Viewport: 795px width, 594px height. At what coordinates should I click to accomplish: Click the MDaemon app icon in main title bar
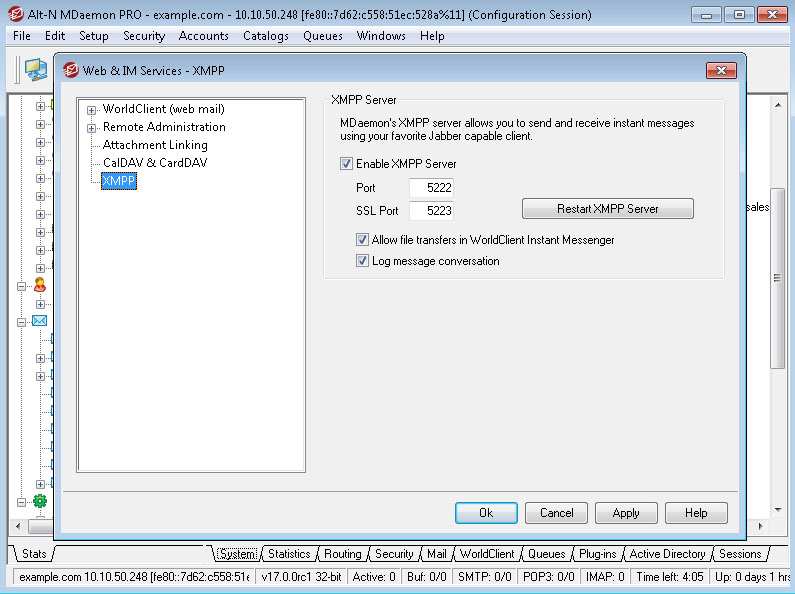(x=15, y=15)
